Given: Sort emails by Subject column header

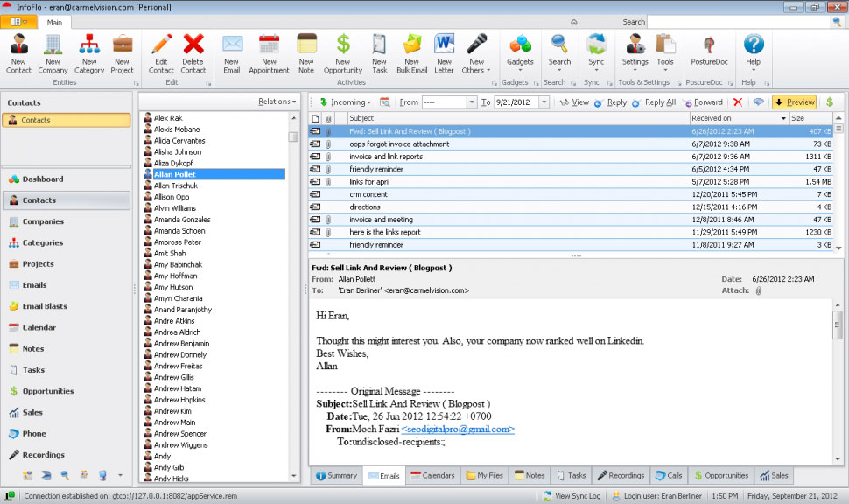Looking at the screenshot, I should (x=518, y=118).
